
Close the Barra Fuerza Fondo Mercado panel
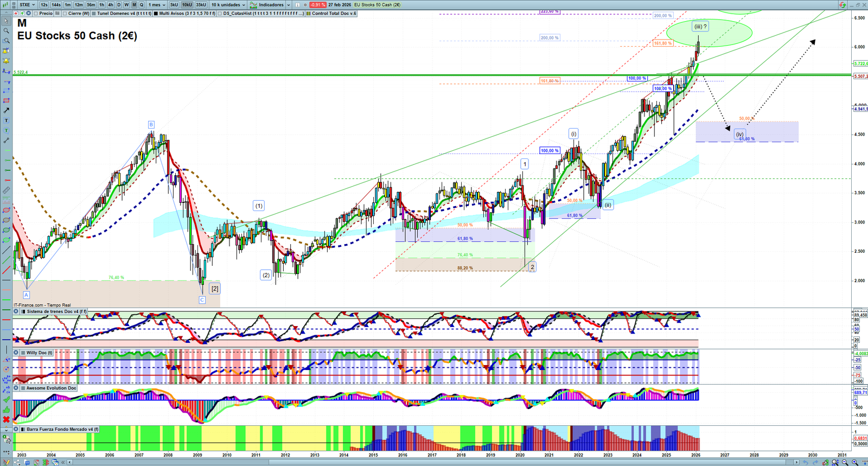point(16,429)
